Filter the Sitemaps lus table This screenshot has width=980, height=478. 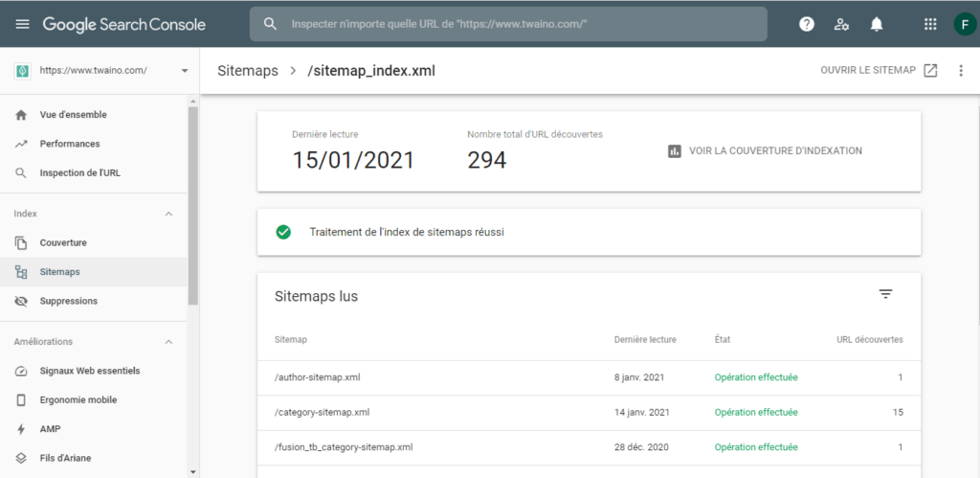tap(885, 294)
